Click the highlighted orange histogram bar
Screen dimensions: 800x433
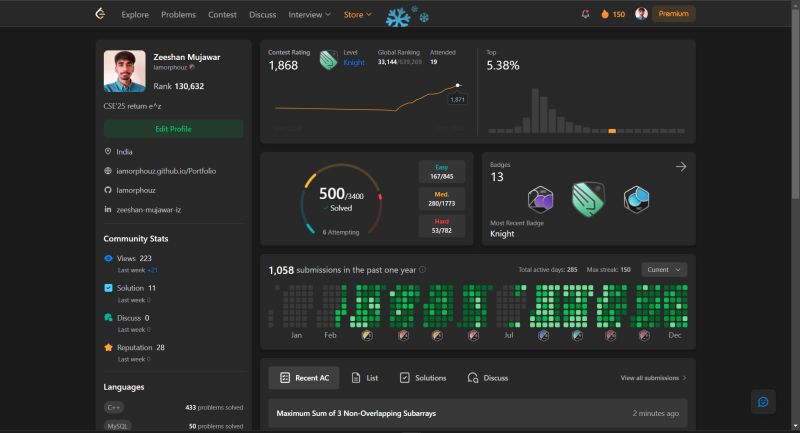612,131
